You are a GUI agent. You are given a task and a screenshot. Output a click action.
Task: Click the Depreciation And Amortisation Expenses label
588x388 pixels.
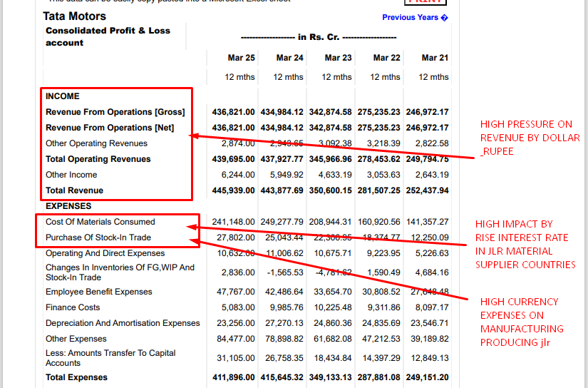click(x=123, y=323)
